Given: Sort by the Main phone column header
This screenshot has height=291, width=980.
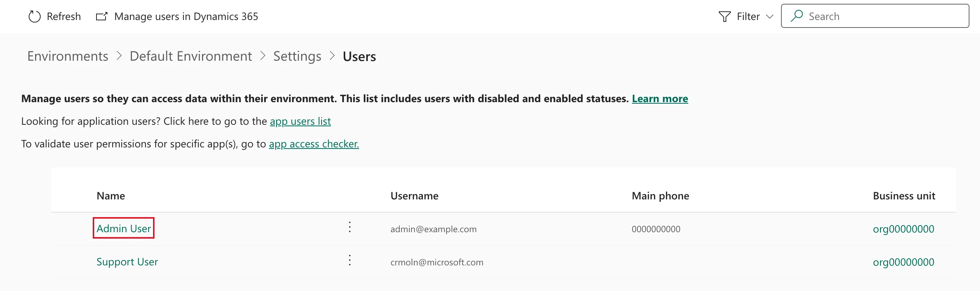Looking at the screenshot, I should (660, 196).
